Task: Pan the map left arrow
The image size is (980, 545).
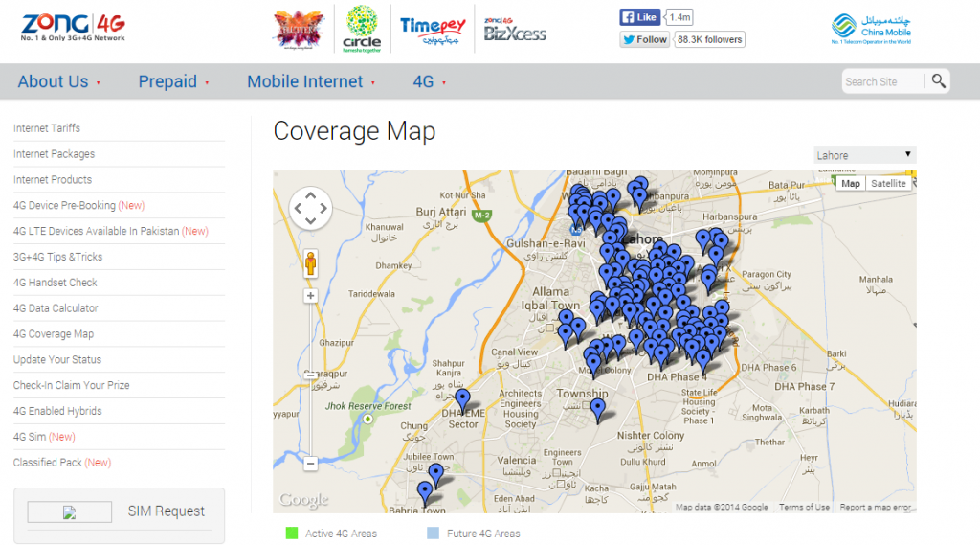Action: point(299,209)
